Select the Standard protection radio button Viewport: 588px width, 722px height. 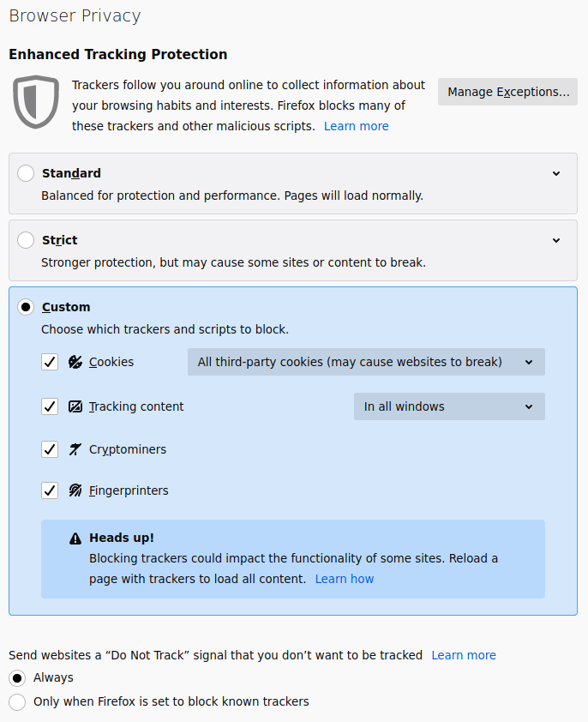coord(26,173)
